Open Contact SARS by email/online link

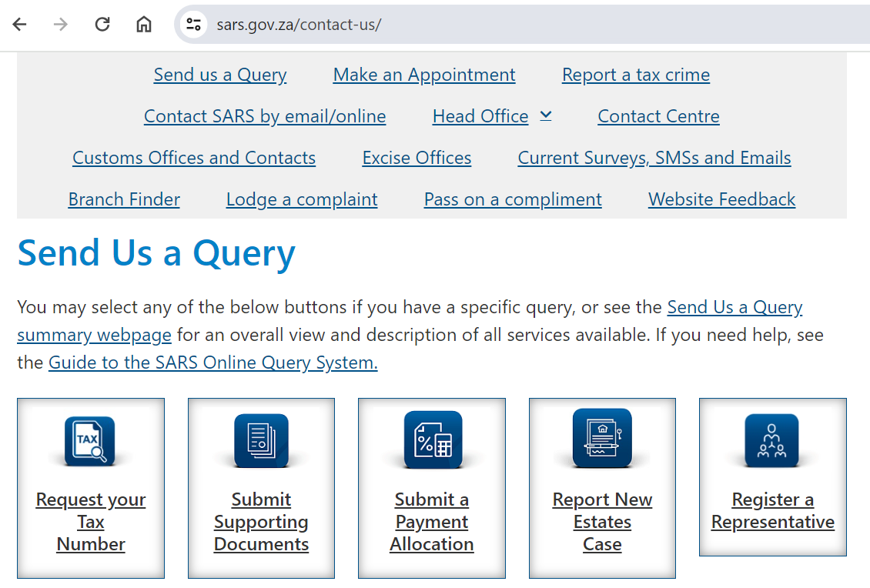point(265,116)
